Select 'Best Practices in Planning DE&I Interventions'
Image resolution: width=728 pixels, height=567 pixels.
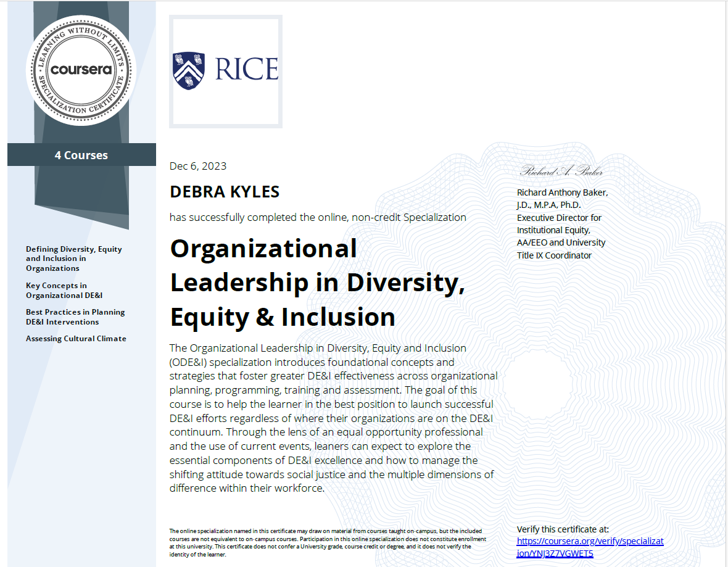pyautogui.click(x=75, y=317)
